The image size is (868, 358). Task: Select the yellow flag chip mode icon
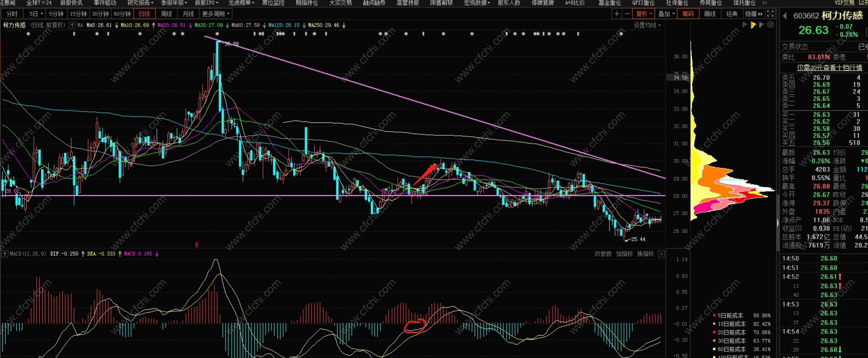[753, 25]
